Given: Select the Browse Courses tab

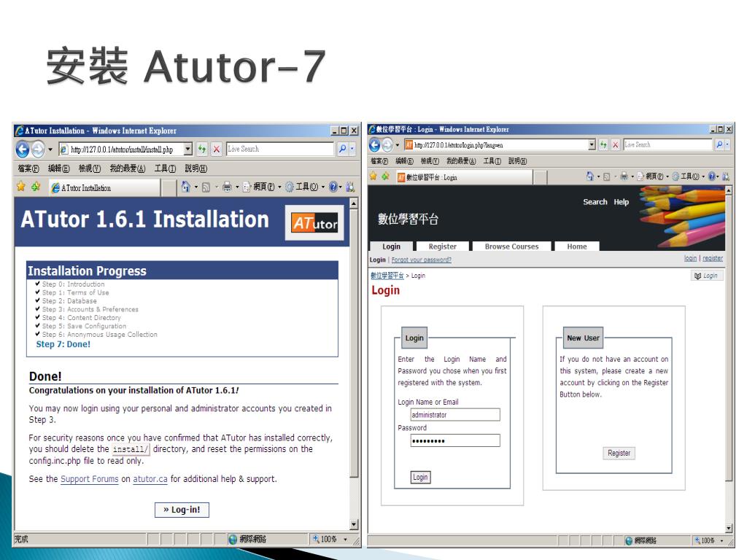Looking at the screenshot, I should [x=511, y=246].
